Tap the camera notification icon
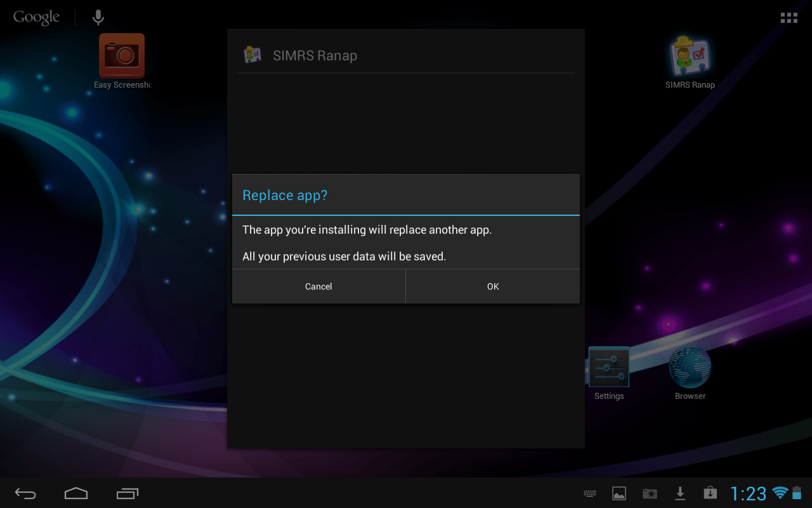 [x=649, y=493]
